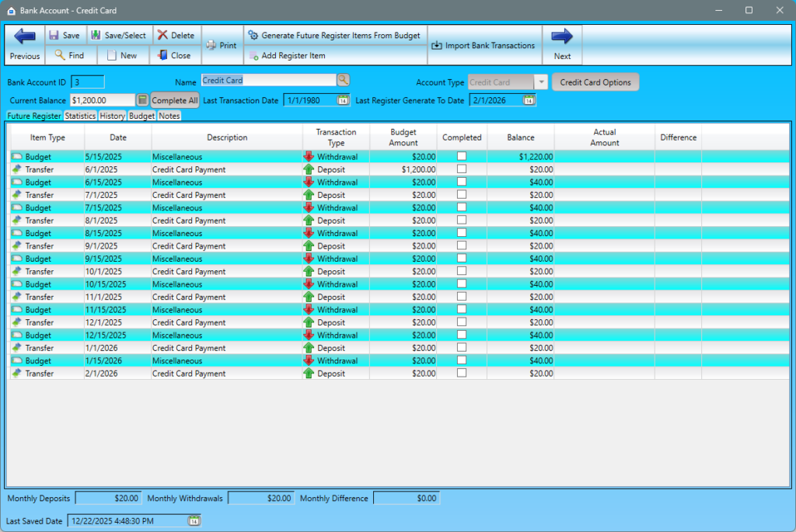The height and width of the screenshot is (532, 796).
Task: Open the History tab
Action: tap(112, 116)
